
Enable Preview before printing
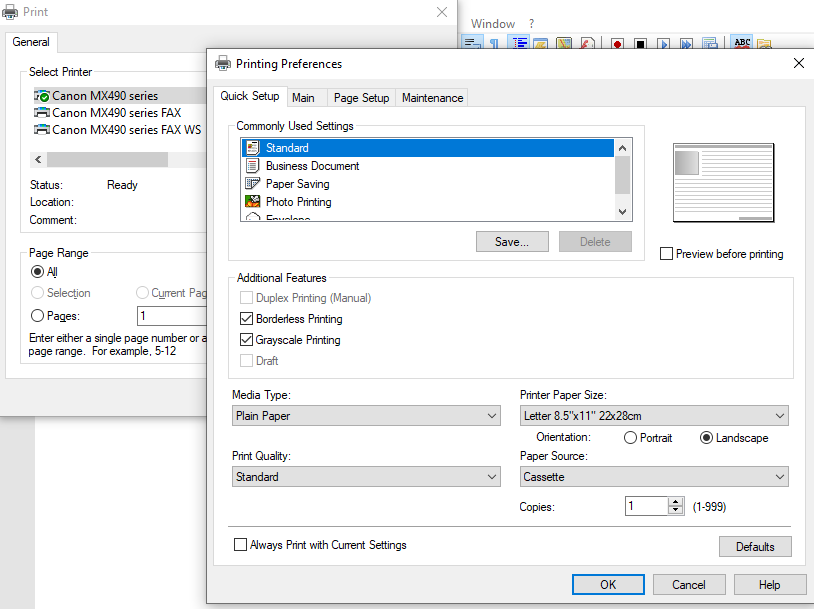click(x=667, y=254)
